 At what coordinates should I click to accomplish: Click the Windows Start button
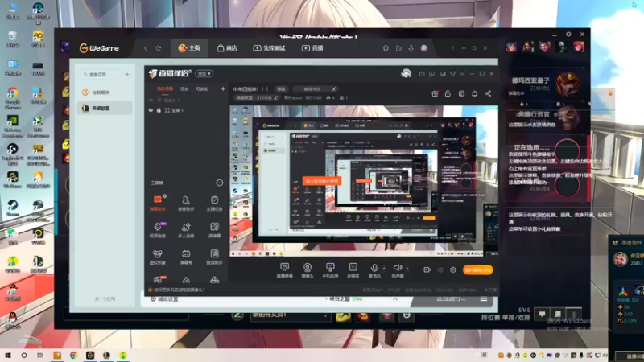click(x=8, y=355)
